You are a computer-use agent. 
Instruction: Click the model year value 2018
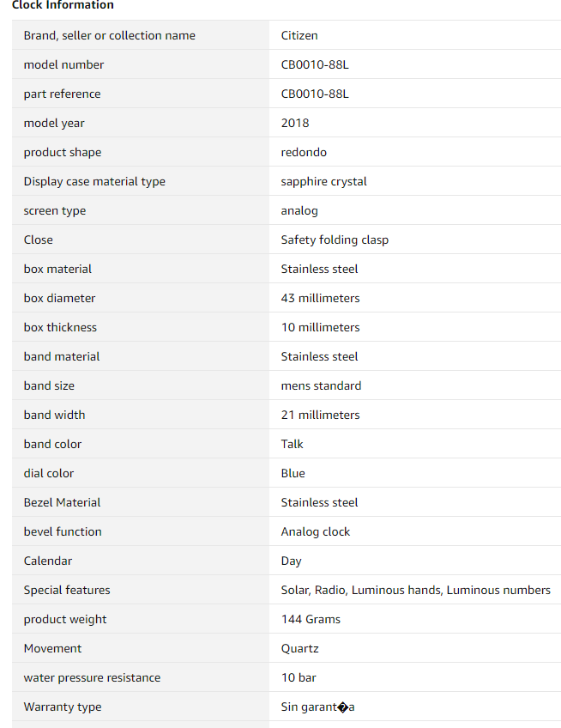pos(294,123)
